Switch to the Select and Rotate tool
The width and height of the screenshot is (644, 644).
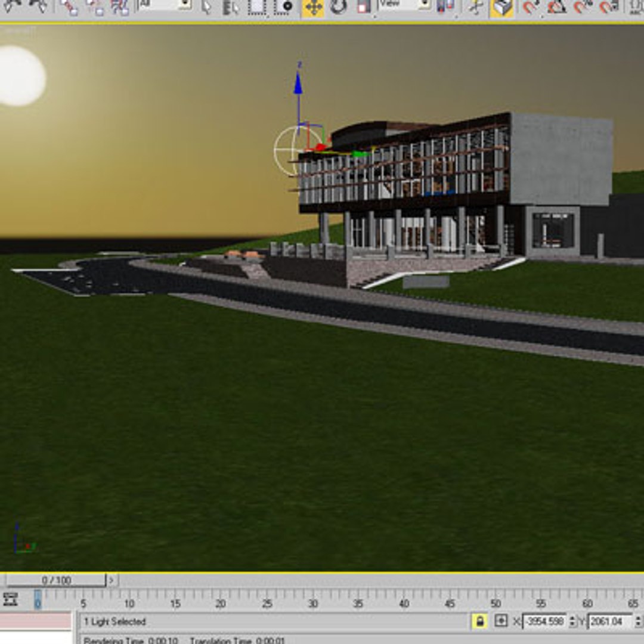[339, 7]
